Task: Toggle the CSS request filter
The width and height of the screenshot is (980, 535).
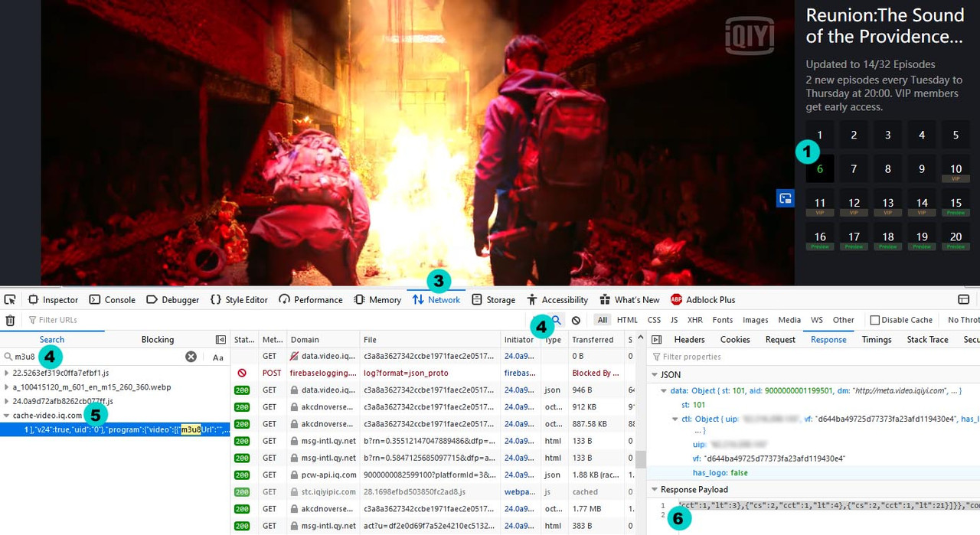Action: coord(654,320)
